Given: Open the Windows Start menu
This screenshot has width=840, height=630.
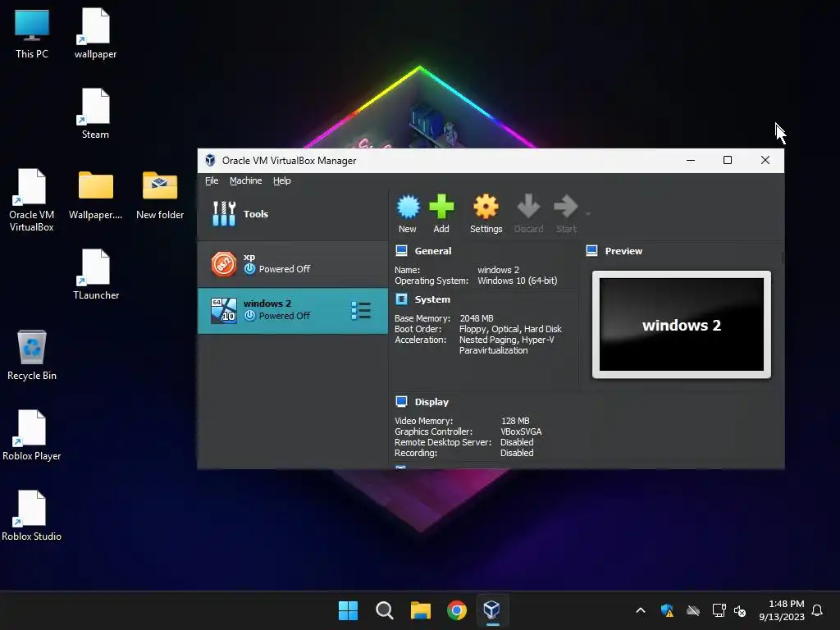Looking at the screenshot, I should tap(348, 610).
